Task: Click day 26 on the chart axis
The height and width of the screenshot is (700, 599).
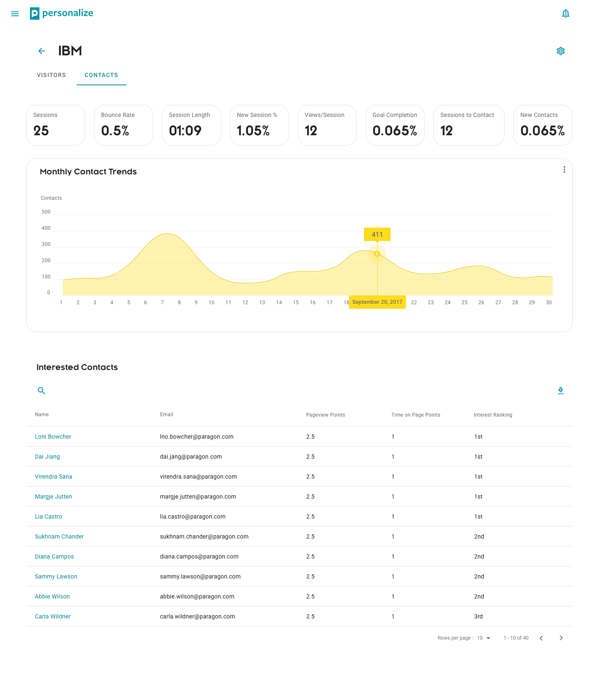Action: click(481, 303)
